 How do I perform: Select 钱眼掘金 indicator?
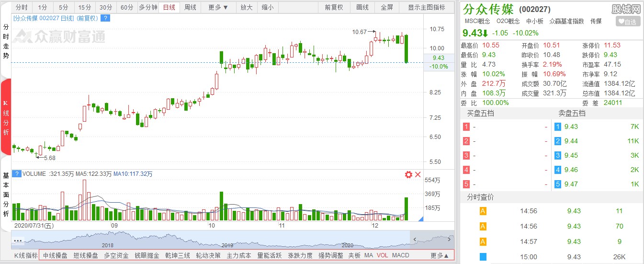click(147, 255)
